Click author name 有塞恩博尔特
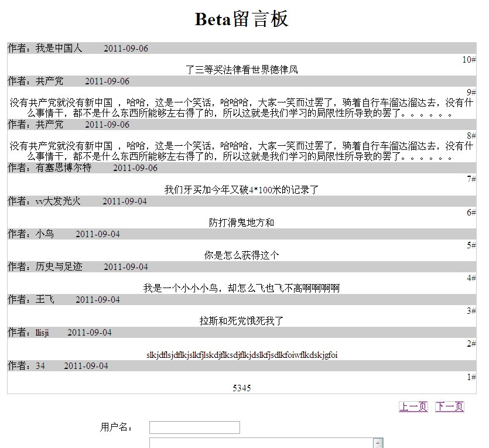This screenshot has height=448, width=489. [x=63, y=167]
